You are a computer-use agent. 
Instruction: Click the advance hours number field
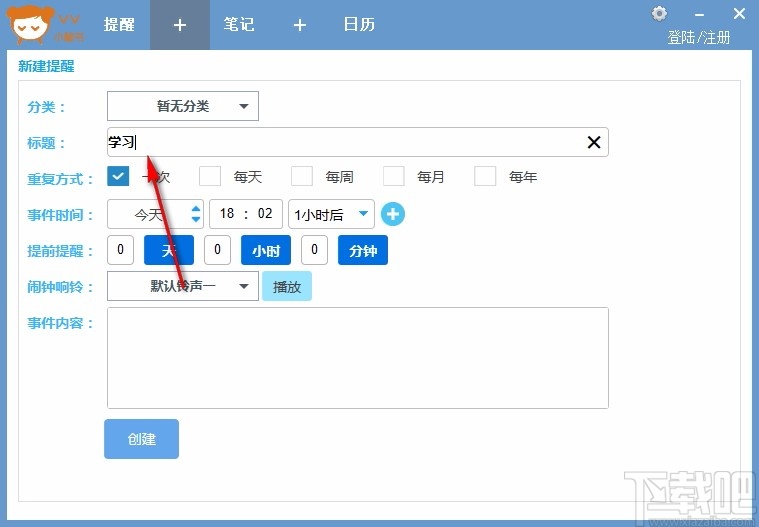tap(217, 250)
